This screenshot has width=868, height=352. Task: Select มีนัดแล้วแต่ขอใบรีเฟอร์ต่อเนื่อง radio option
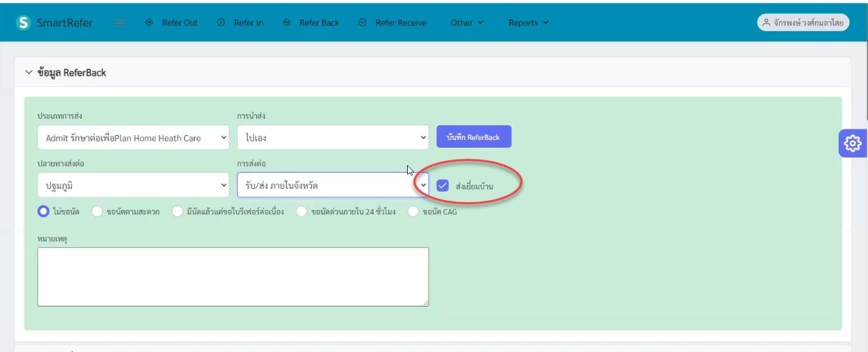178,211
